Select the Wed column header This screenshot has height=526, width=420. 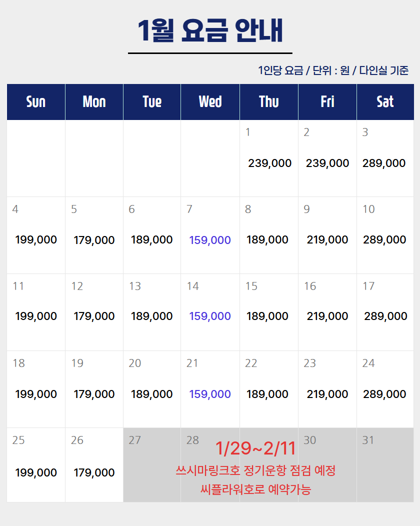(x=210, y=102)
